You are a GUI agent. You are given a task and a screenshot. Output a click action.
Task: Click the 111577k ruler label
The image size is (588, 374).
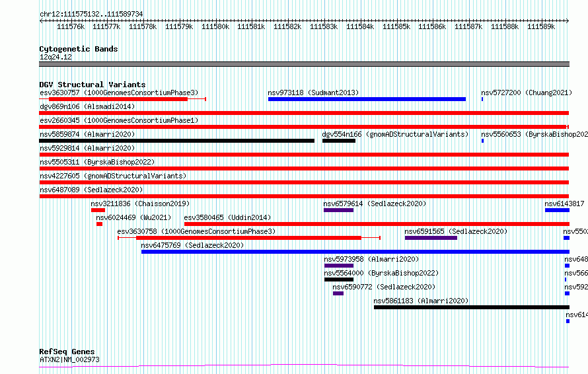(106, 26)
